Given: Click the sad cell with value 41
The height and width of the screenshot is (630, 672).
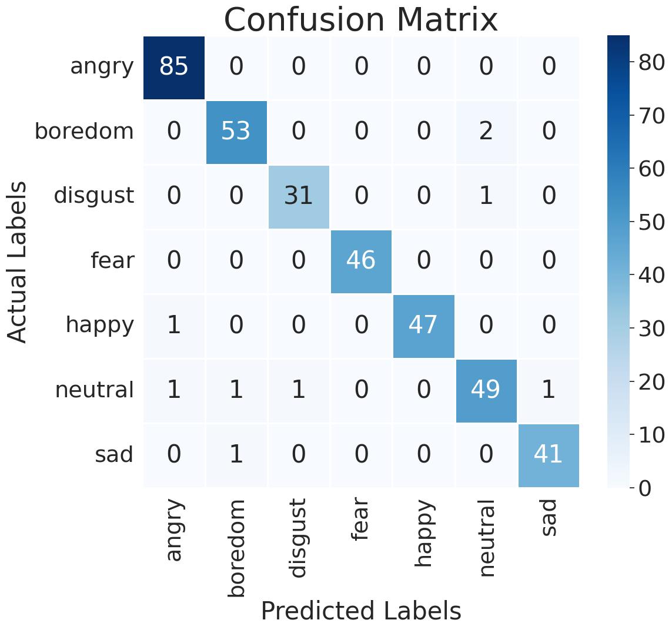Looking at the screenshot, I should tap(549, 455).
